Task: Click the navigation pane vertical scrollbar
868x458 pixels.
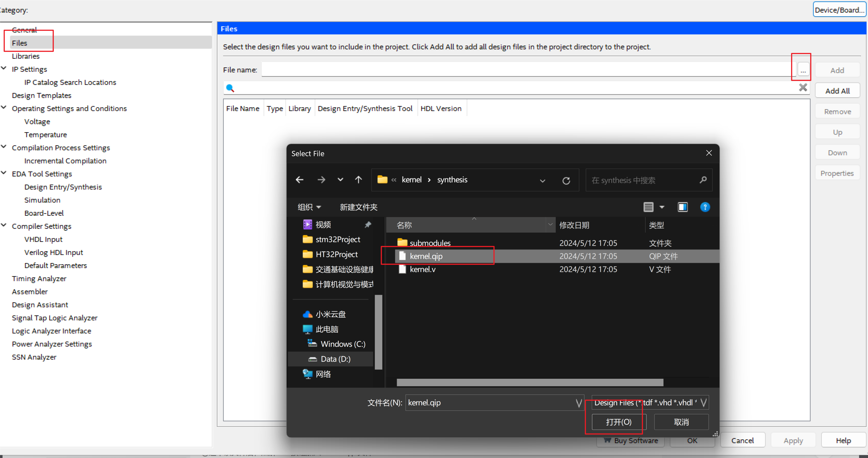Action: point(378,332)
